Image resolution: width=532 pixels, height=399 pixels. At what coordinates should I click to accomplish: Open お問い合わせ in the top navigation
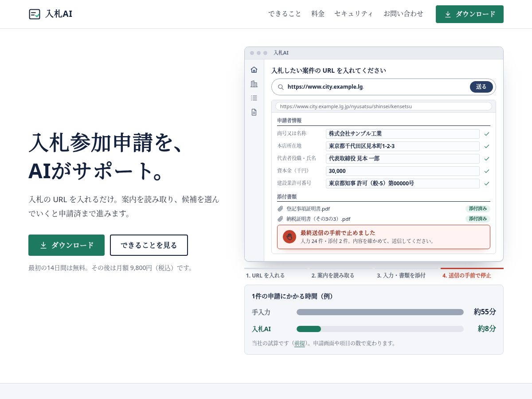pyautogui.click(x=403, y=14)
